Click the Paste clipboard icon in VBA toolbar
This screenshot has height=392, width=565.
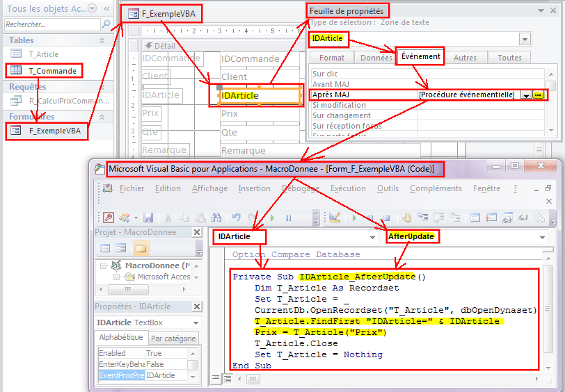pos(200,218)
